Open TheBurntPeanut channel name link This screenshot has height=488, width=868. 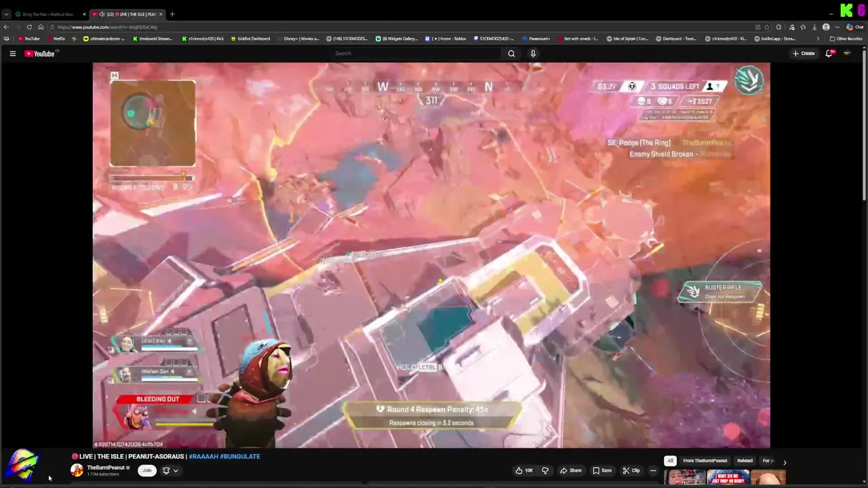coord(106,468)
